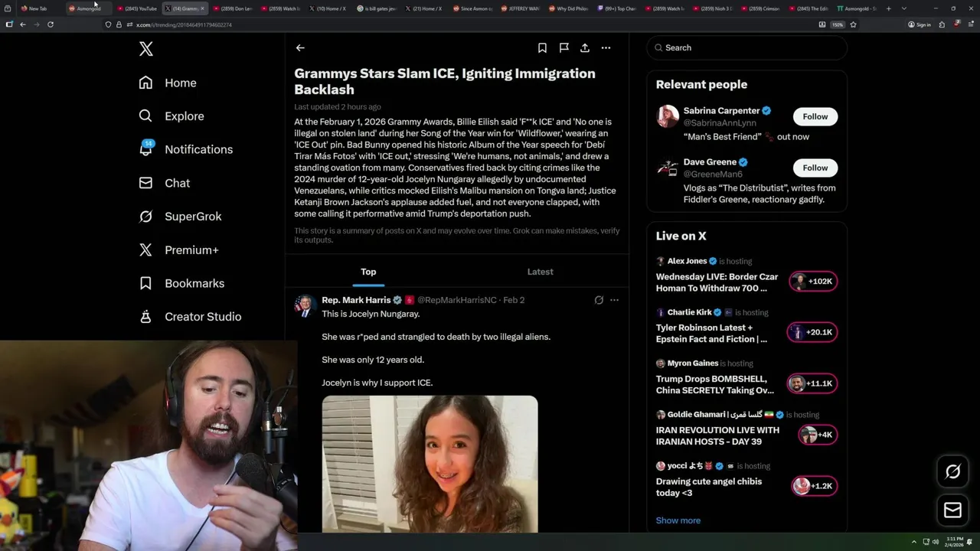
Task: Bookmark this trending story
Action: [x=542, y=47]
